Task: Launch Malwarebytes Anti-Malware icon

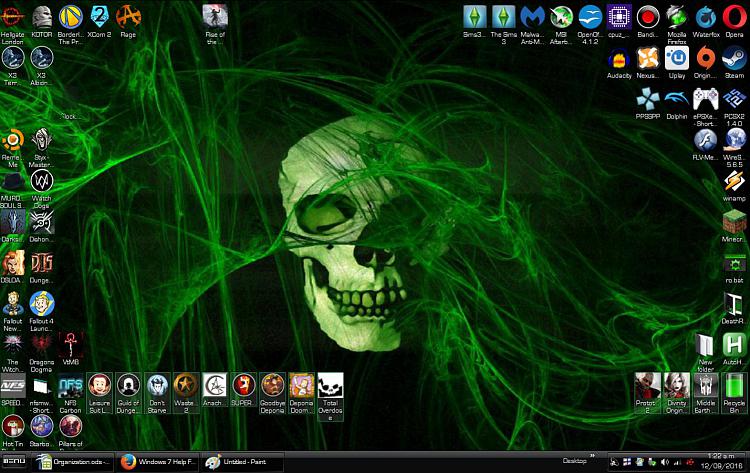Action: point(532,24)
